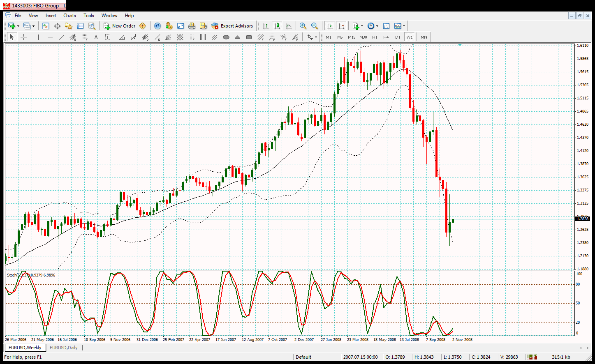Select the Text (A) tool

point(96,37)
